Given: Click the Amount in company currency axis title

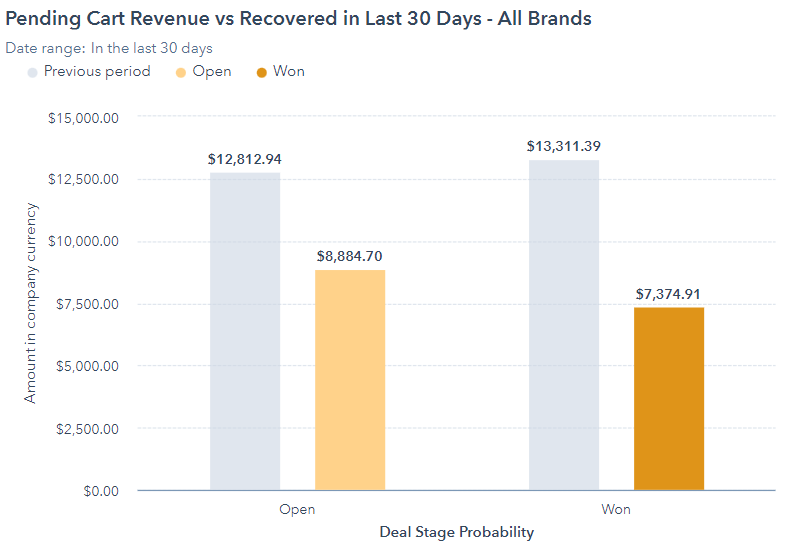Looking at the screenshot, I should (x=30, y=303).
